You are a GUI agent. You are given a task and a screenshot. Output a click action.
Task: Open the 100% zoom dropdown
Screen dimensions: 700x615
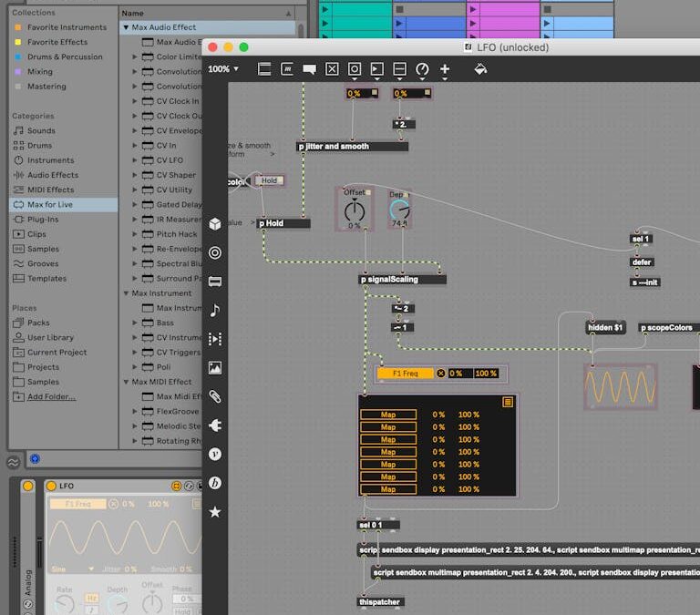click(x=224, y=69)
